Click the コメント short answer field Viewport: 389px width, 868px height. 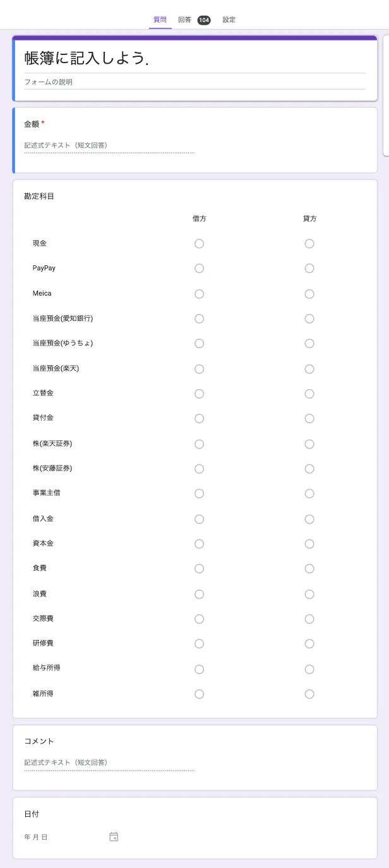point(109,763)
